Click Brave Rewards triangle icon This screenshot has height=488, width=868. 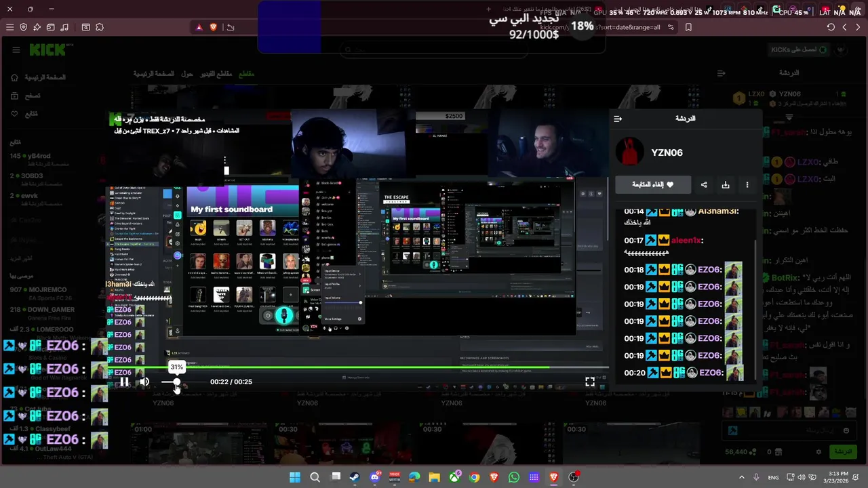point(199,27)
